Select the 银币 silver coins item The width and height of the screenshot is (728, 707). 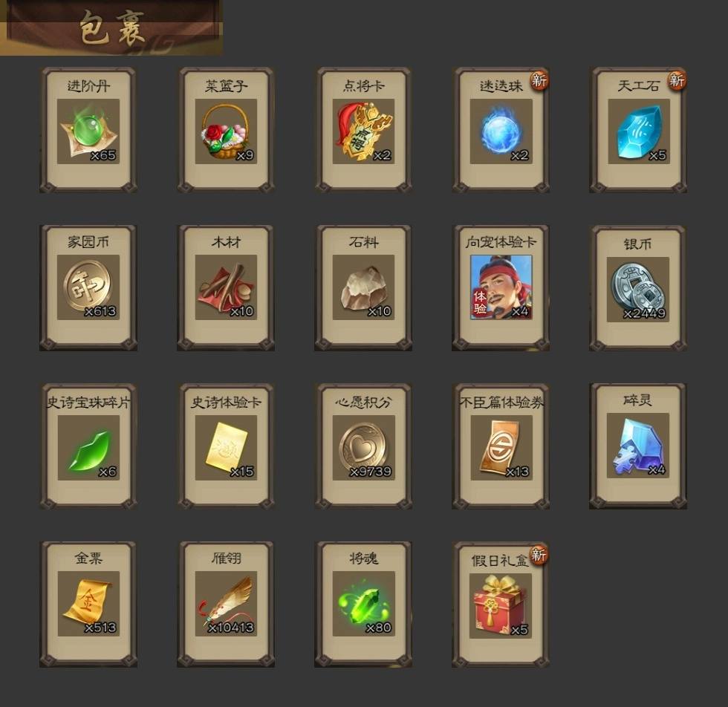(x=638, y=289)
